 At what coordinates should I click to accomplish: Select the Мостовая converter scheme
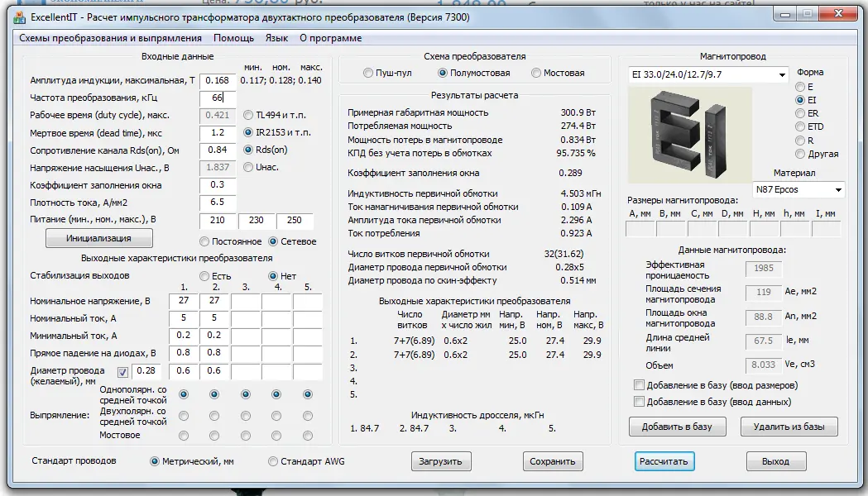click(536, 74)
